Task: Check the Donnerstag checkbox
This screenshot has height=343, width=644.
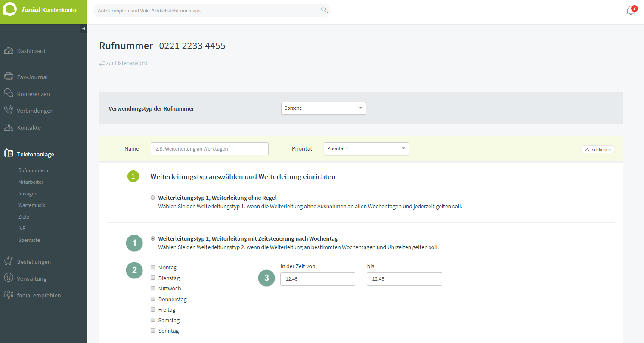Action: (153, 299)
